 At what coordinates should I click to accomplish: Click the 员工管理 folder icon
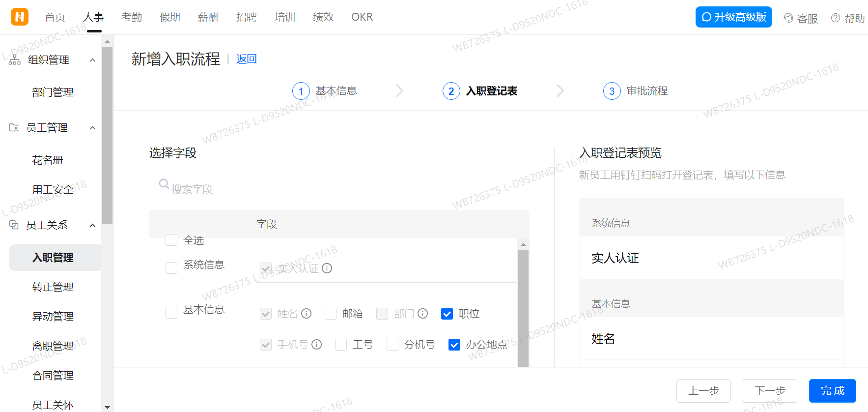click(x=14, y=128)
